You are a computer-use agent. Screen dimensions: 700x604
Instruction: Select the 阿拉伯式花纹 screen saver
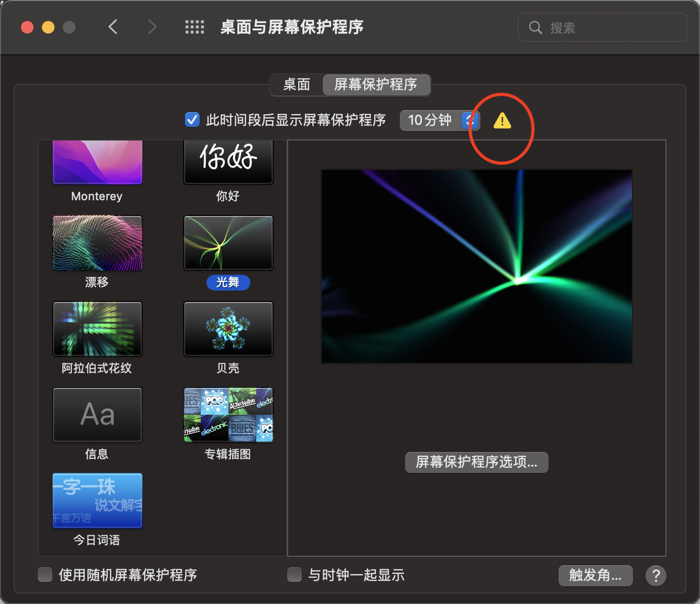[x=97, y=329]
